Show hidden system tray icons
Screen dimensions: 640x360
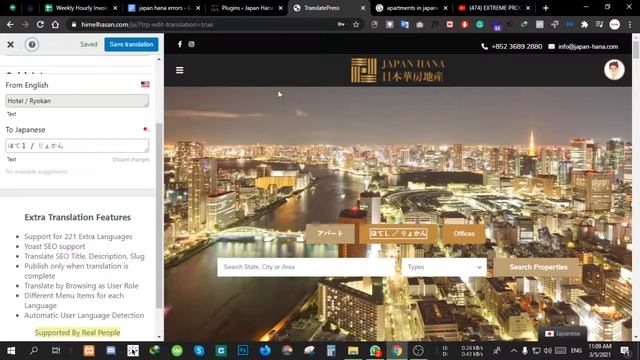tap(514, 351)
